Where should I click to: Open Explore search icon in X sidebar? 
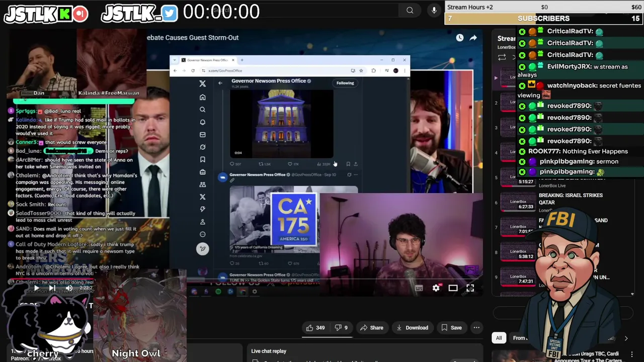pos(203,110)
